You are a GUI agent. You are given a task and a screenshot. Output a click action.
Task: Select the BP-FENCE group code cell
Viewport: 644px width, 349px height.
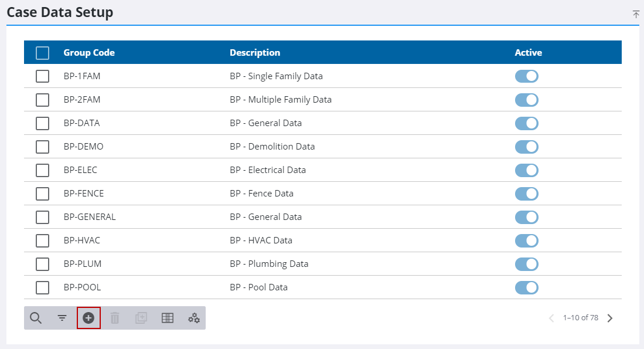click(x=84, y=194)
